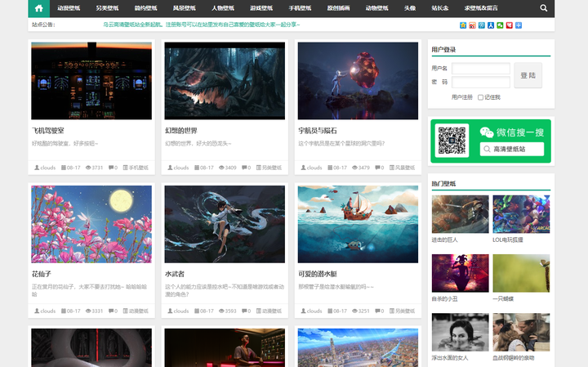Click the 用户注册 register link
Viewport: 588px width, 367px height.
(462, 97)
